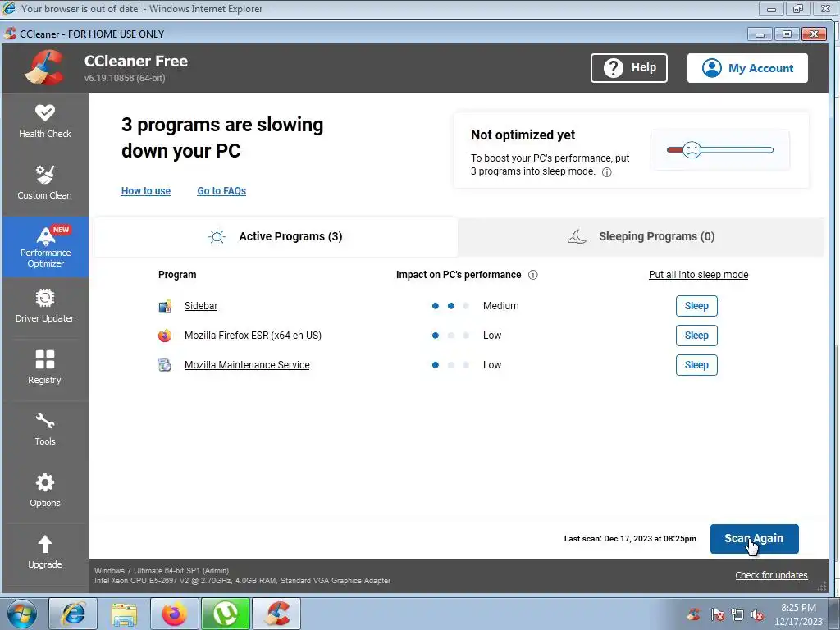This screenshot has height=630, width=840.
Task: Open the Go to FAQs link
Action: (x=221, y=190)
